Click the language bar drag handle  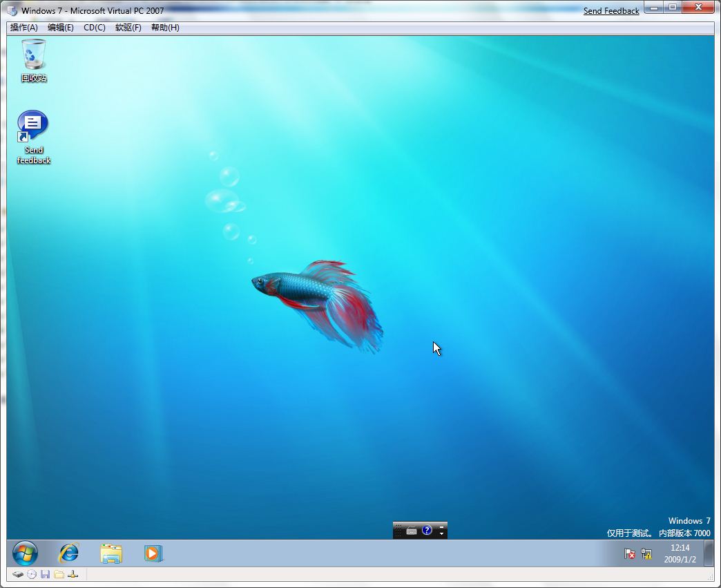point(398,531)
